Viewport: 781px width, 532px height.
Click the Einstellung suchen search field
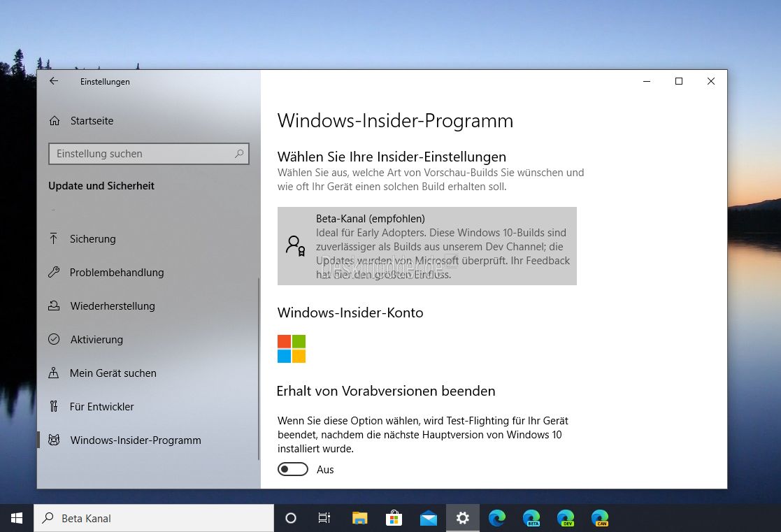[x=148, y=153]
